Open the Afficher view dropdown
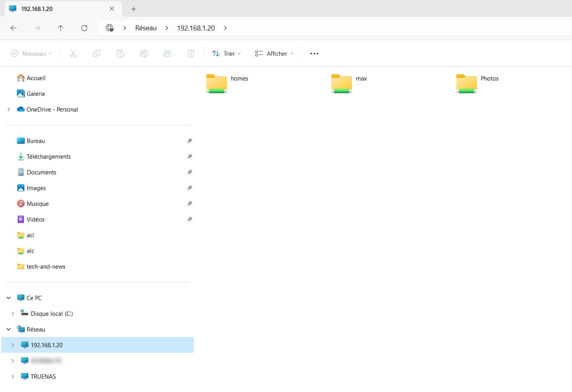This screenshot has height=392, width=572. (274, 53)
